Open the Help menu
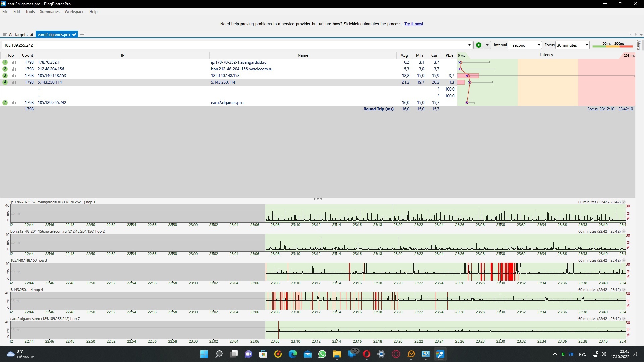The width and height of the screenshot is (644, 362). (x=93, y=12)
